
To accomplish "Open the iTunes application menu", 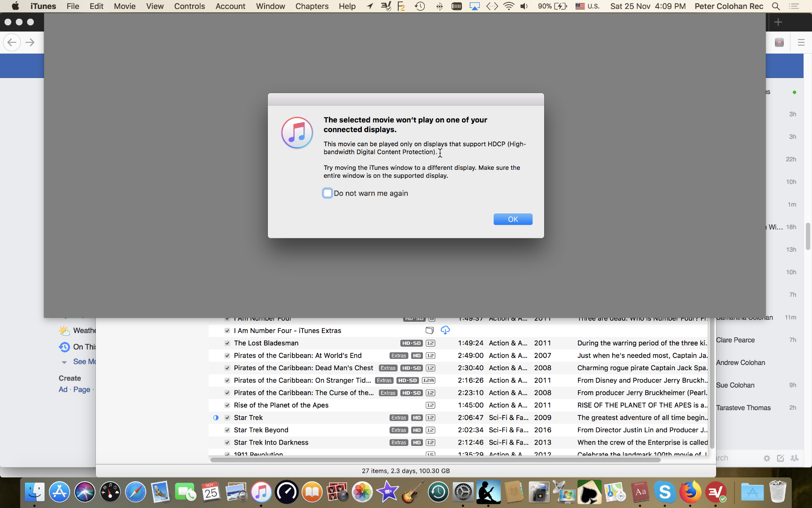I will (43, 6).
